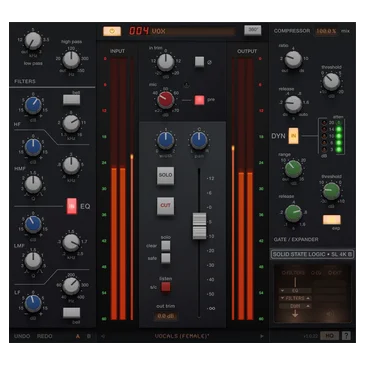Click UNDO in bottom bar
The image size is (365, 365).
pos(22,336)
